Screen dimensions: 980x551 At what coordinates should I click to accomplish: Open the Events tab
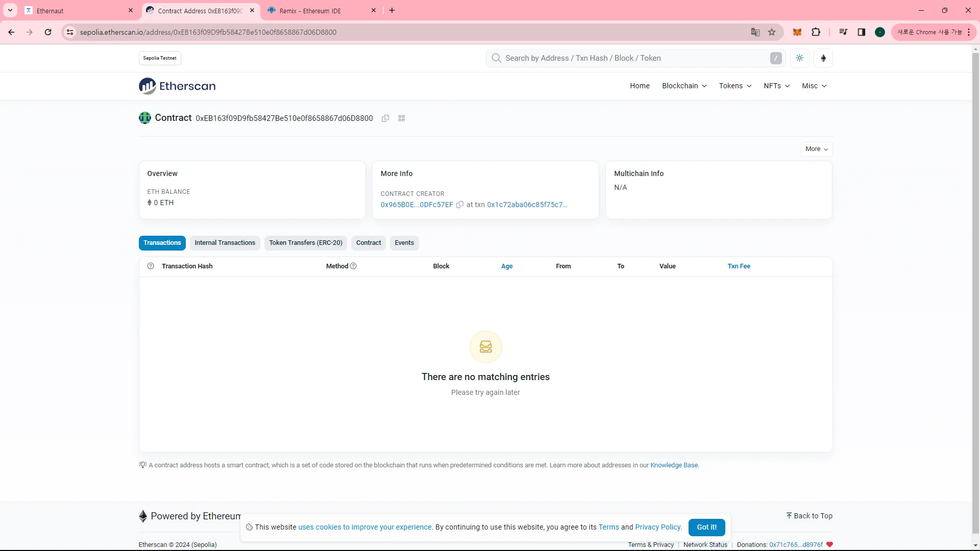404,243
